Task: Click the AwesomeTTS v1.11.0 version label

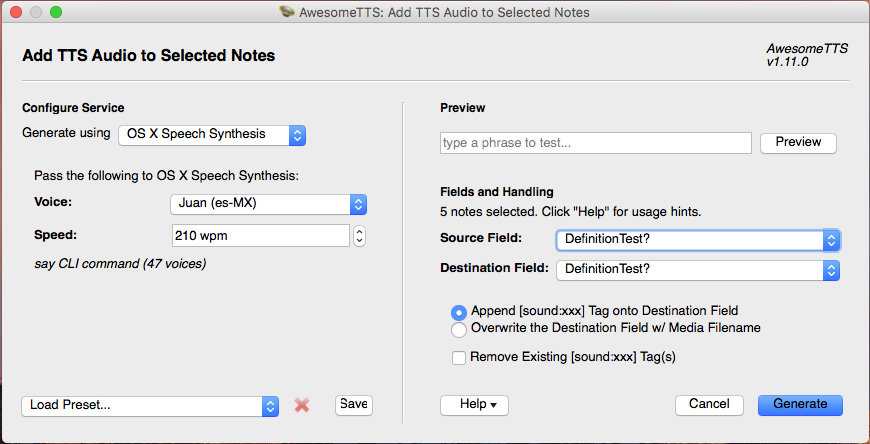Action: pos(807,56)
